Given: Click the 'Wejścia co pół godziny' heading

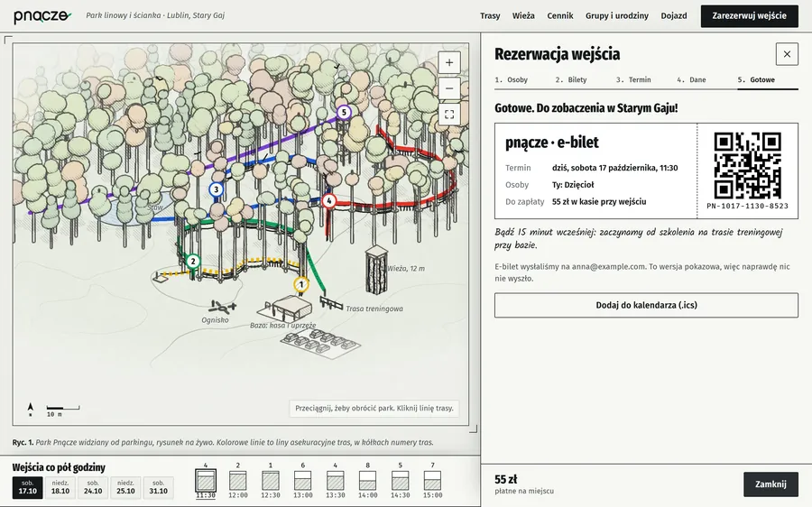Looking at the screenshot, I should [59, 467].
